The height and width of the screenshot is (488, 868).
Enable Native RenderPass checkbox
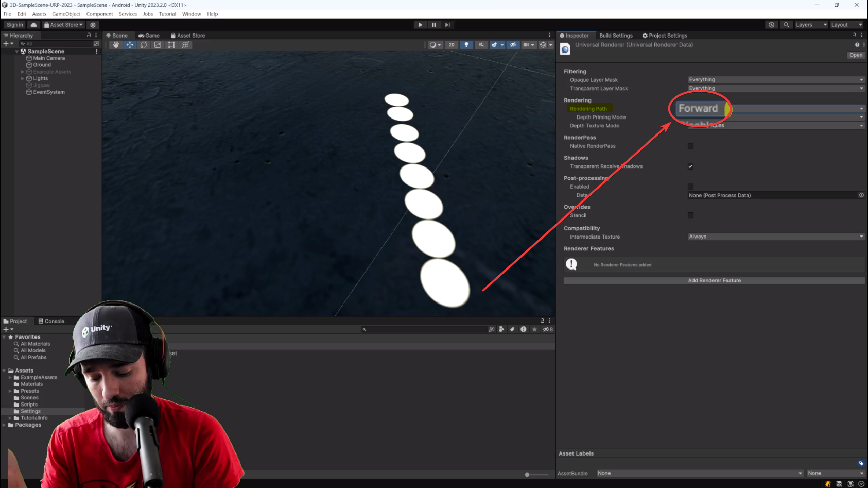click(x=690, y=146)
